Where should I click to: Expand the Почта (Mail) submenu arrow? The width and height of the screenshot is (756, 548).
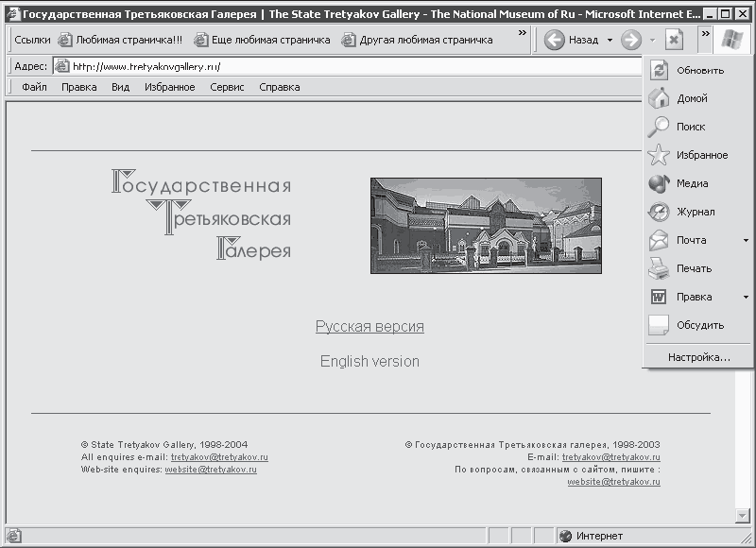[x=746, y=241]
